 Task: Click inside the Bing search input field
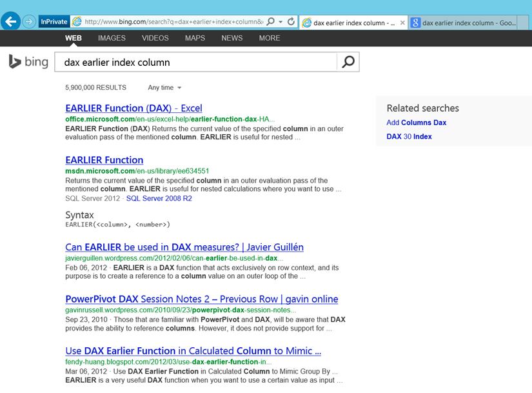193,62
